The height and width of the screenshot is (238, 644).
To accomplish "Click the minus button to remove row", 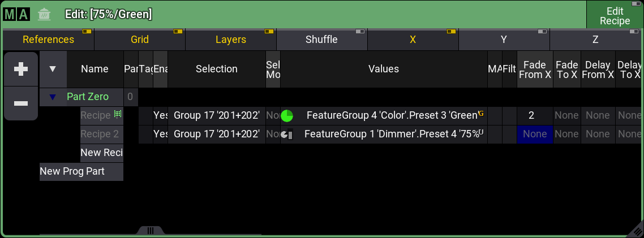I will (21, 103).
